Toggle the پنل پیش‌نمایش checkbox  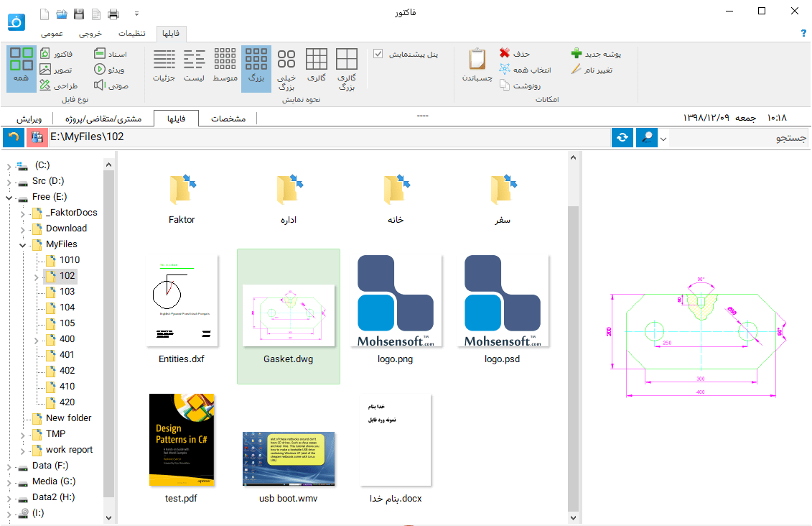click(378, 54)
